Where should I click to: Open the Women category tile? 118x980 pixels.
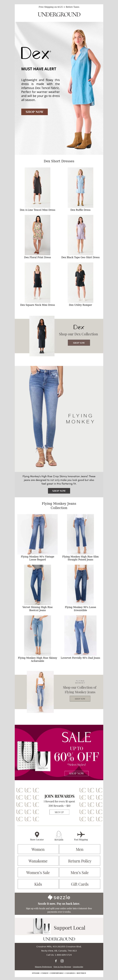coord(38,849)
